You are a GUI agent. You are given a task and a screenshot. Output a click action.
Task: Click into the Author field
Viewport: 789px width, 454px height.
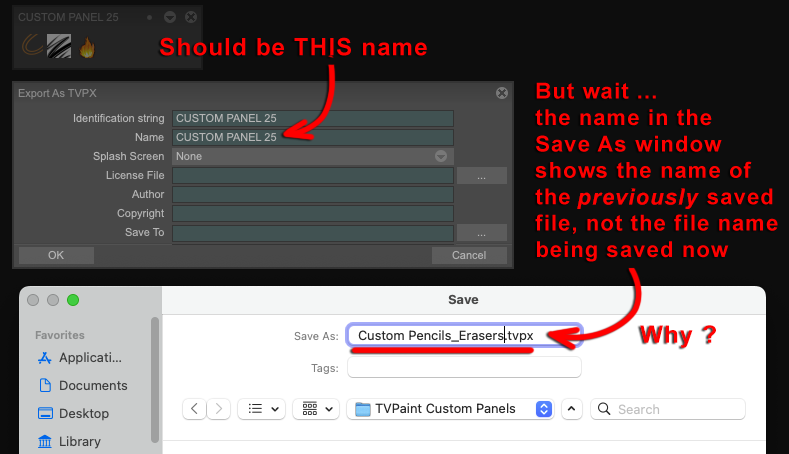[312, 195]
